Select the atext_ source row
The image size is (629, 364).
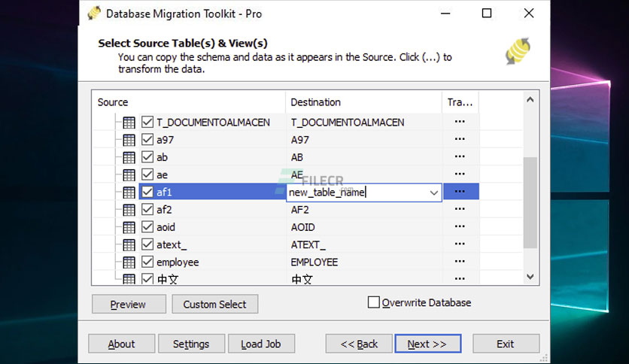pos(172,244)
